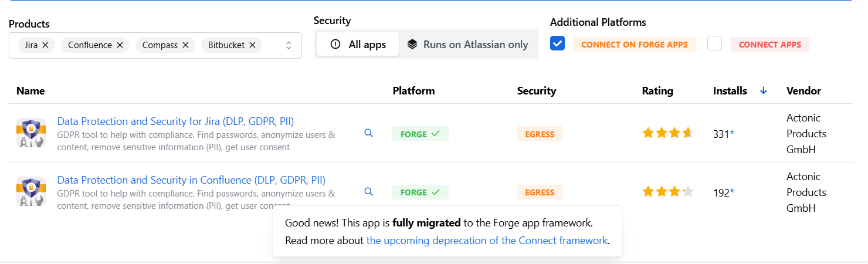This screenshot has width=868, height=264.
Task: Click magnifier icon for Jira Data Protection app
Action: click(x=369, y=133)
